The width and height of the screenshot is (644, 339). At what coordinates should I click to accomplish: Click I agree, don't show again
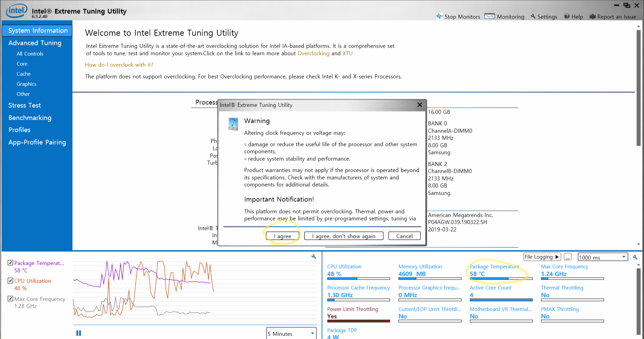344,236
